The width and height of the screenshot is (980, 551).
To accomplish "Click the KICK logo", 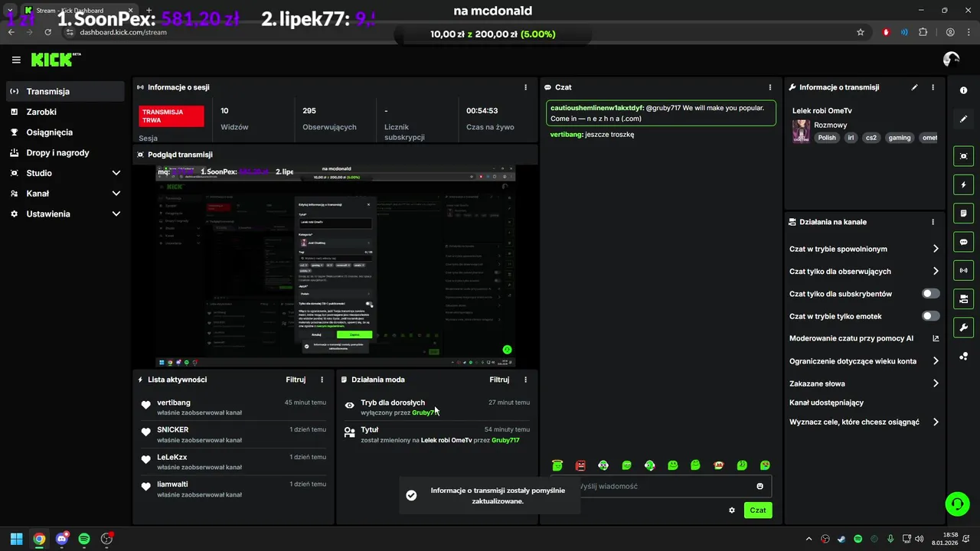I will (55, 60).
